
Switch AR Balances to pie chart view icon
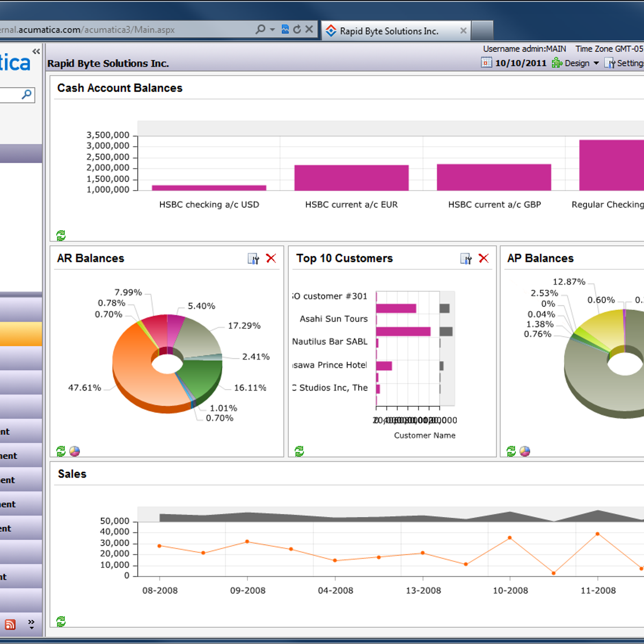tap(74, 451)
